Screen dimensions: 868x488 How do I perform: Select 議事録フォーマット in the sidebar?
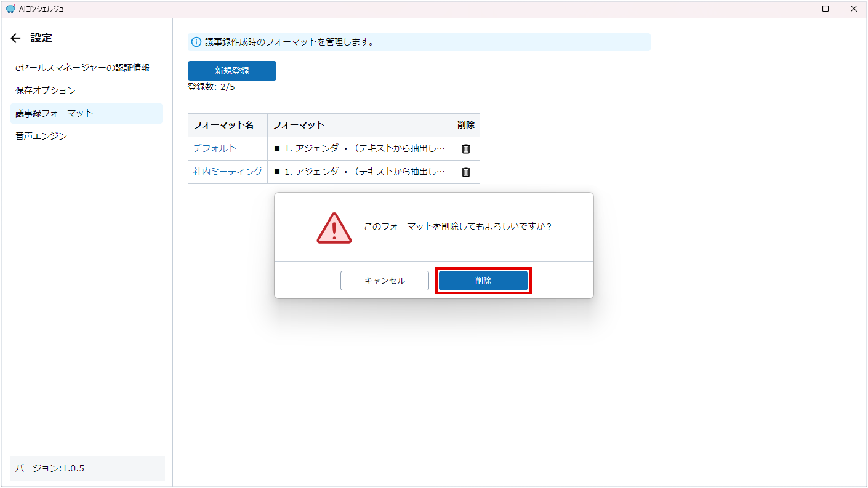(x=54, y=113)
